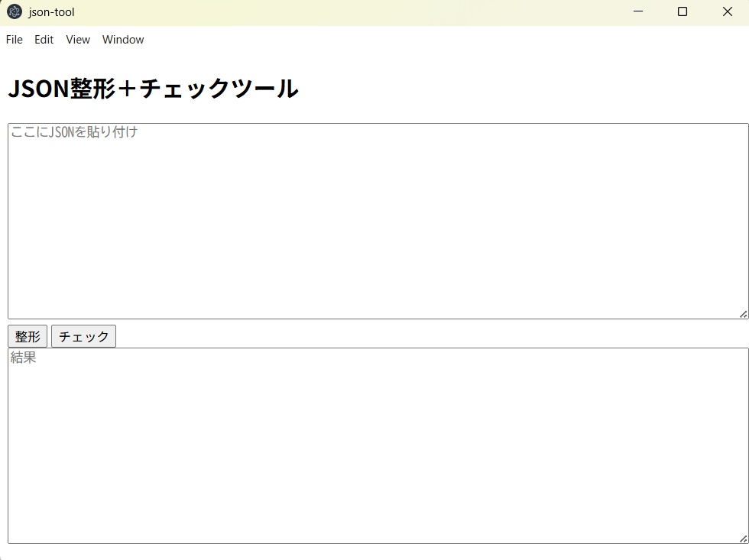
Task: Open the Window menu
Action: (123, 40)
